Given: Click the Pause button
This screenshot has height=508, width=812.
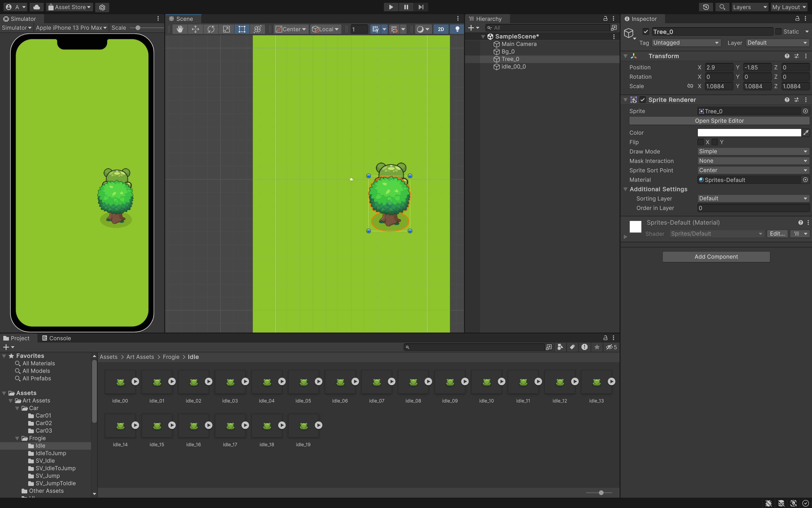Looking at the screenshot, I should [x=406, y=7].
